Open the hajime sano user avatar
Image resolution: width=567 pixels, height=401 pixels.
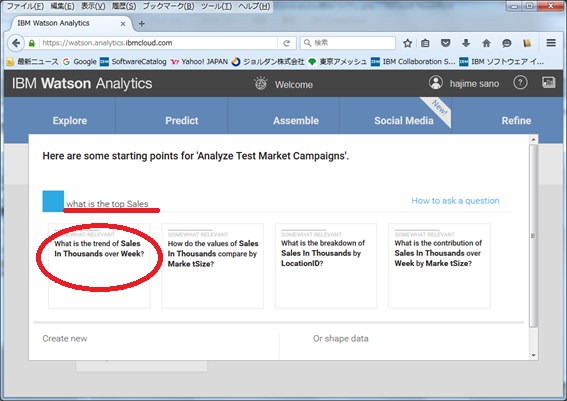436,82
